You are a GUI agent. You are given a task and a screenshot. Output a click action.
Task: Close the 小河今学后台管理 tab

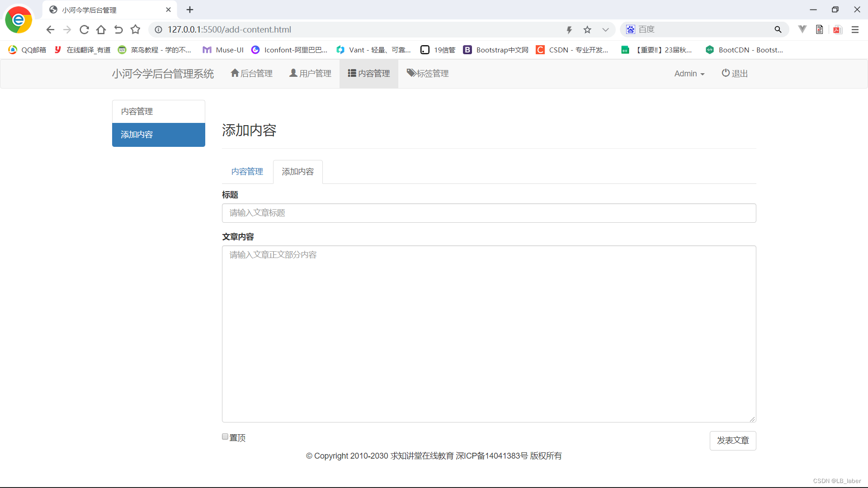168,9
